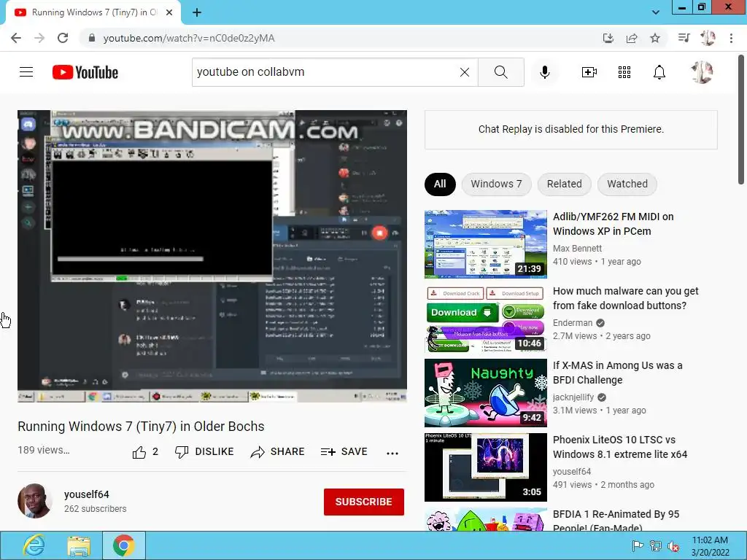This screenshot has height=560, width=747.
Task: Select the Windows 7 filter chip
Action: [496, 184]
